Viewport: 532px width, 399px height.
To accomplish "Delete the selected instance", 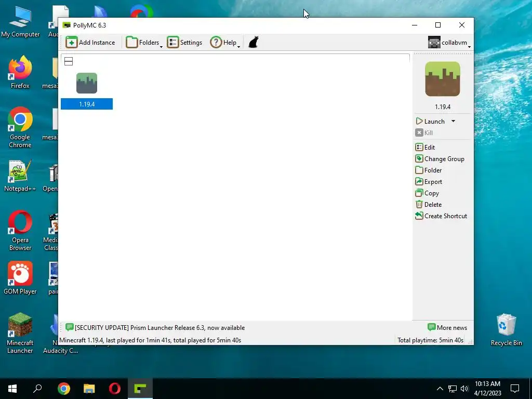I will click(x=429, y=205).
